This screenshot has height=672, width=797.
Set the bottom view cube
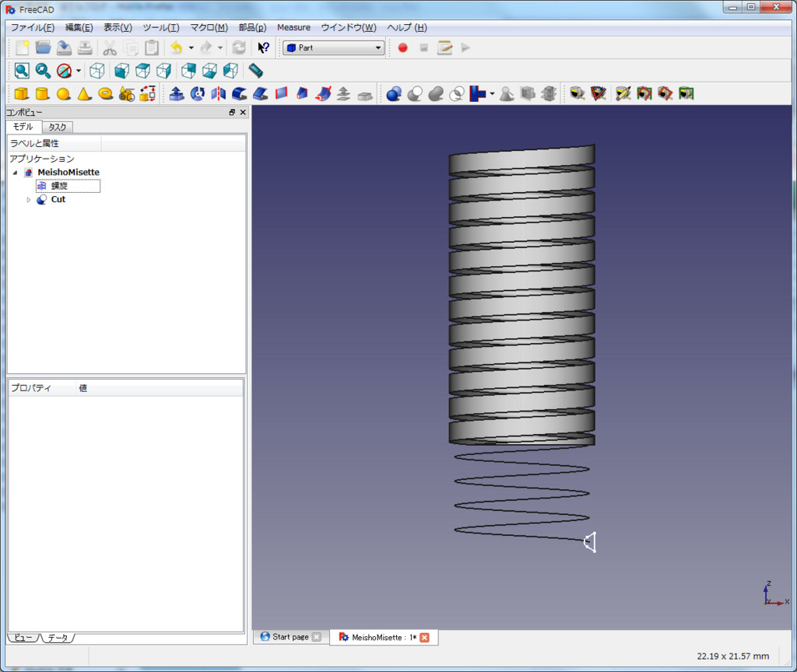tap(209, 71)
